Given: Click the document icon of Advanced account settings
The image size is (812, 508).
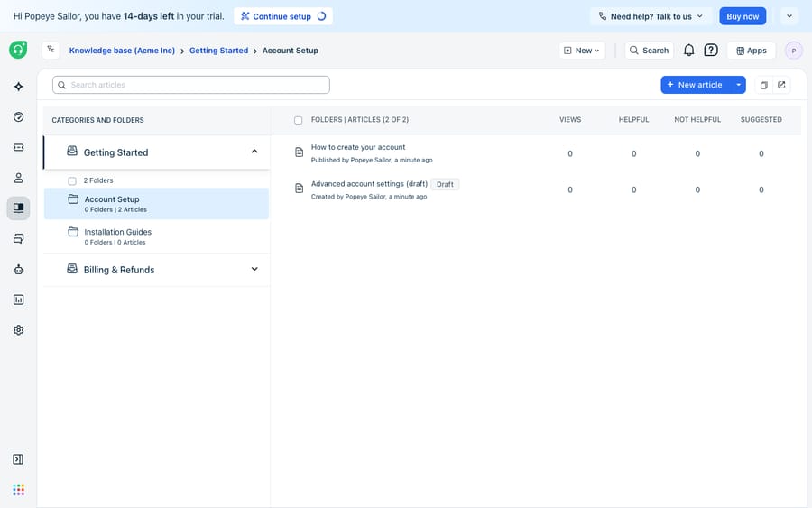Looking at the screenshot, I should (300, 188).
